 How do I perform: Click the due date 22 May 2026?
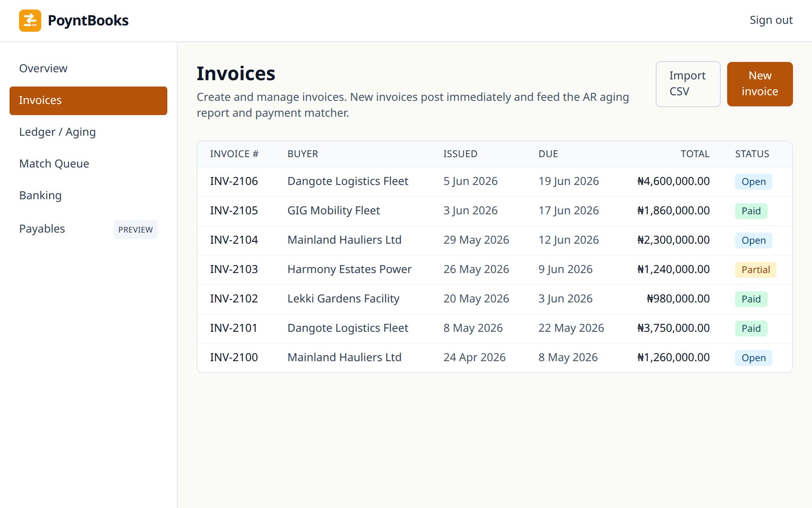(571, 328)
